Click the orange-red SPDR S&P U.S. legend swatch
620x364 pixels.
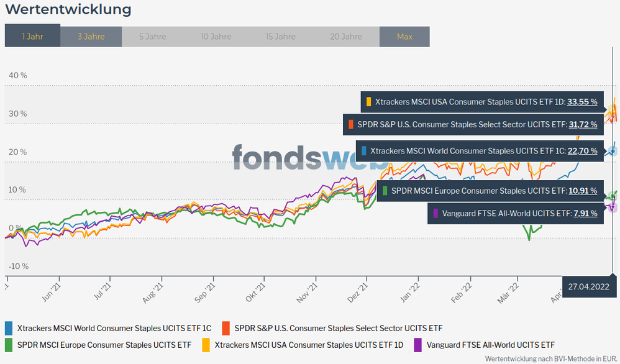226,328
